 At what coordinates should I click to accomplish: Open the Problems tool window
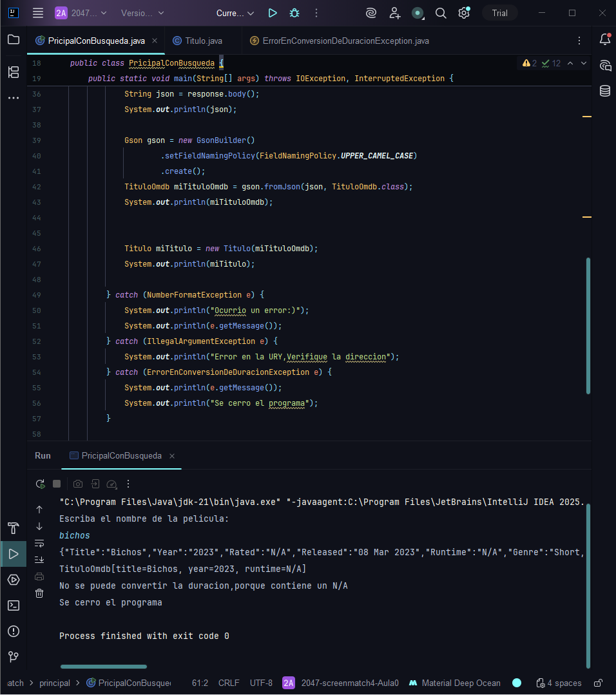coord(14,631)
